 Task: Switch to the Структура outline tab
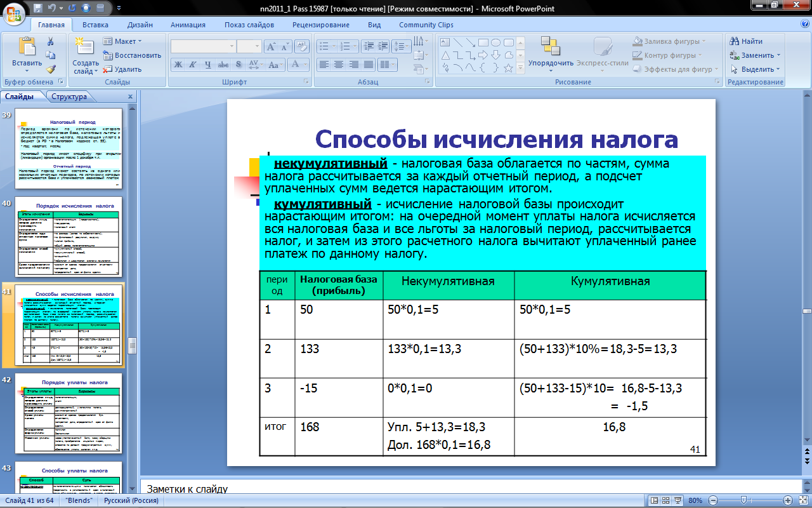[x=69, y=97]
